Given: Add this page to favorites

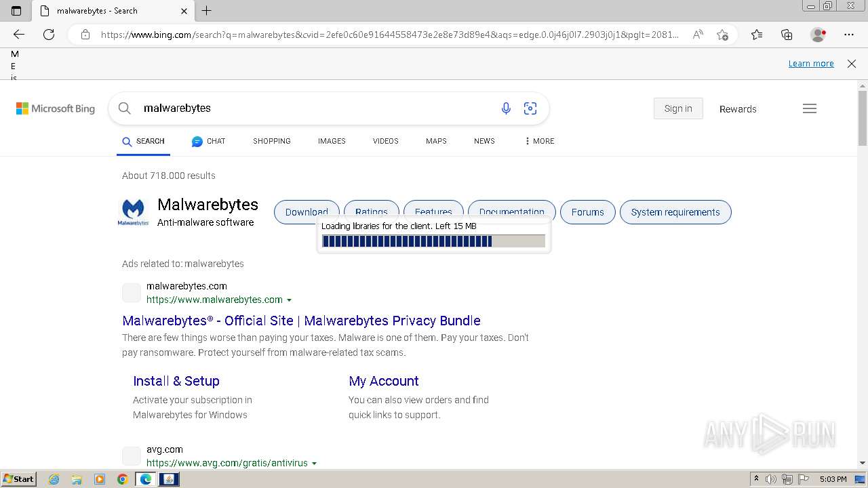Looking at the screenshot, I should (x=722, y=35).
